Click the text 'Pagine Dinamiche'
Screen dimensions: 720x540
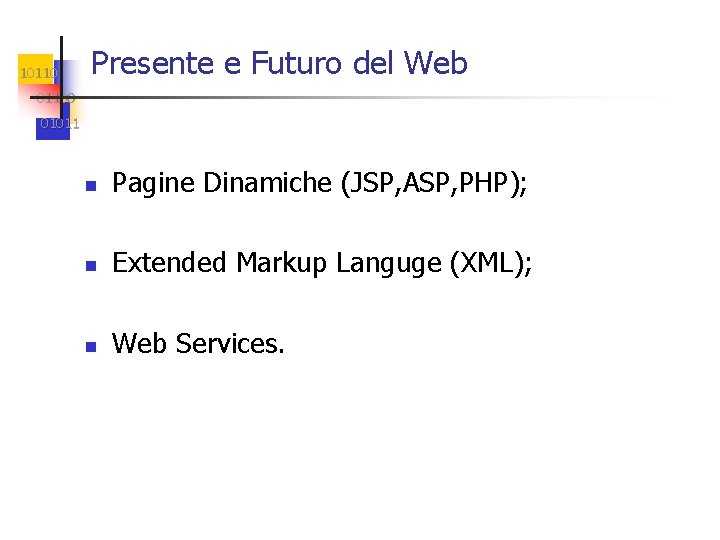pos(222,184)
